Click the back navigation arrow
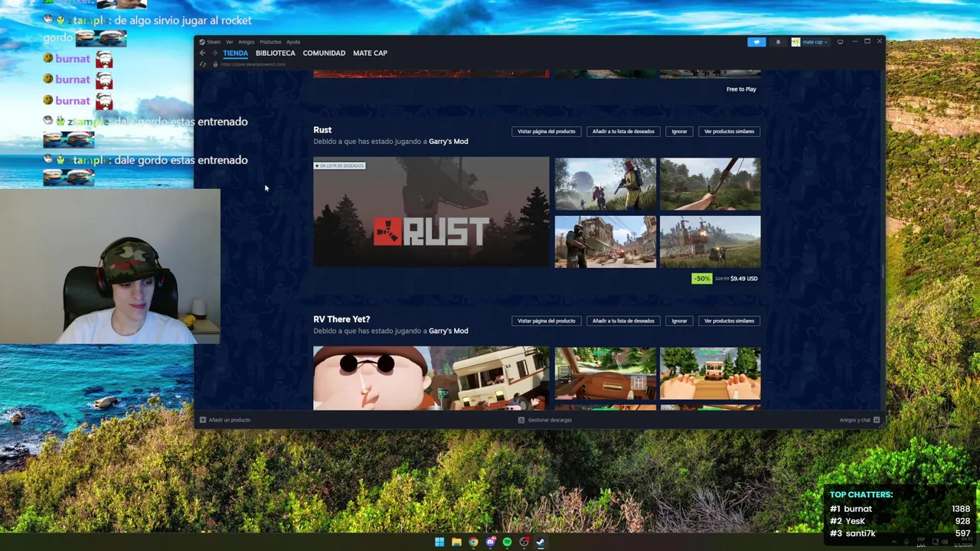The height and width of the screenshot is (551, 980). pos(202,53)
